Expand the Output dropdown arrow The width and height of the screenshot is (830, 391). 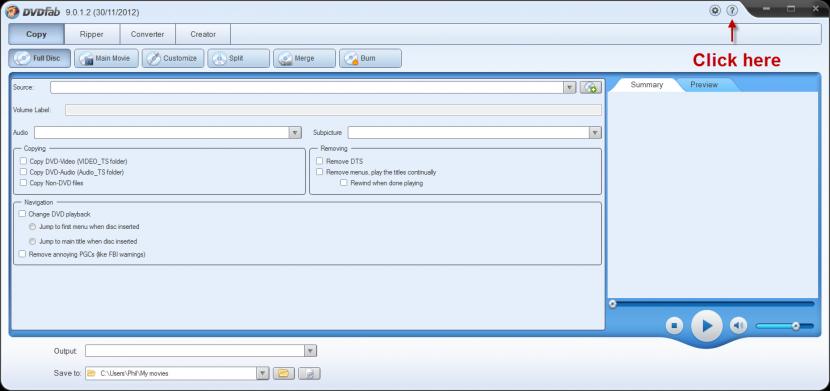coord(311,351)
